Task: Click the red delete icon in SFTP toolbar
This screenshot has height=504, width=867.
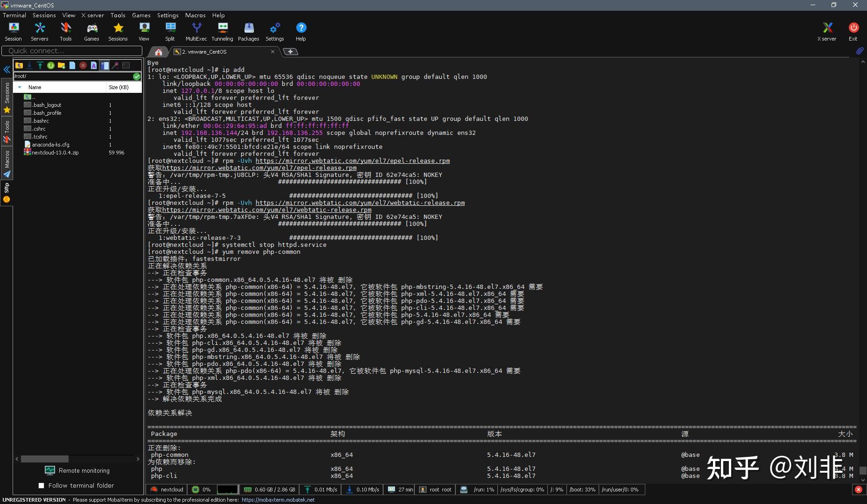Action: pyautogui.click(x=83, y=65)
